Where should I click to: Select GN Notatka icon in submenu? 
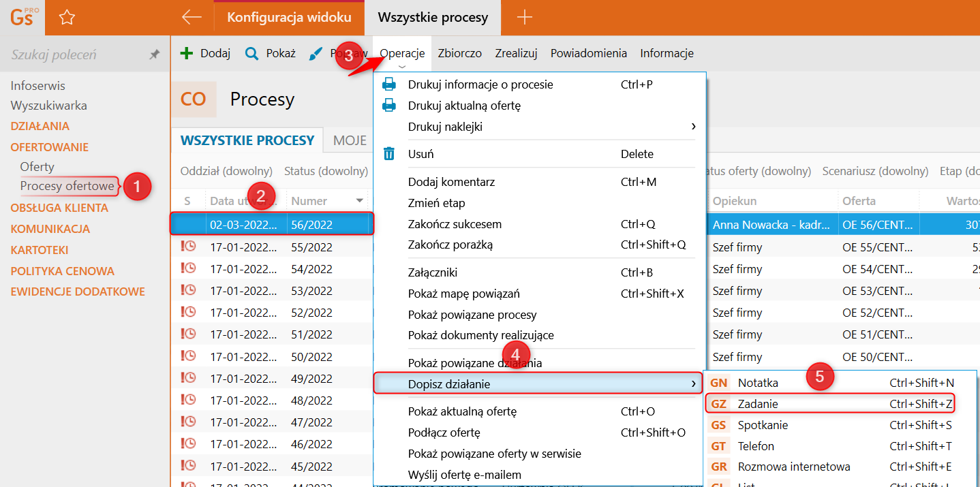719,383
